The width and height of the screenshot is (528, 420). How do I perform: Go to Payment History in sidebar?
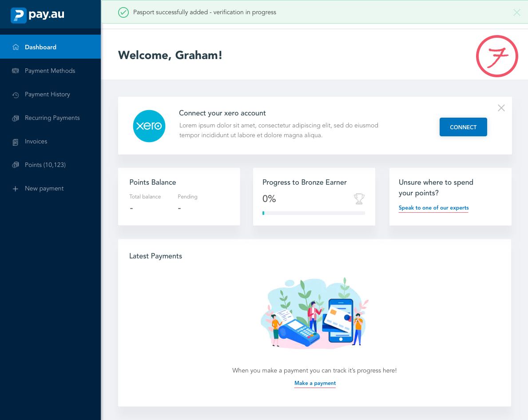(48, 95)
